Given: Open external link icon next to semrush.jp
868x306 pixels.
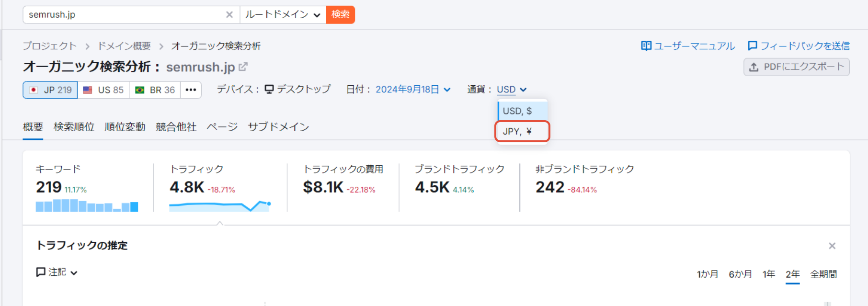Looking at the screenshot, I should pyautogui.click(x=243, y=67).
